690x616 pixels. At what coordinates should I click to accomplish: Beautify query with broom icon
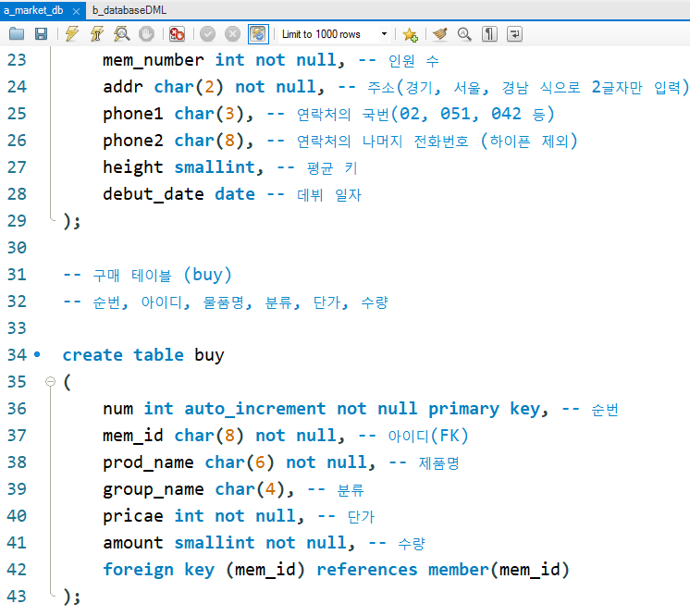coord(439,34)
